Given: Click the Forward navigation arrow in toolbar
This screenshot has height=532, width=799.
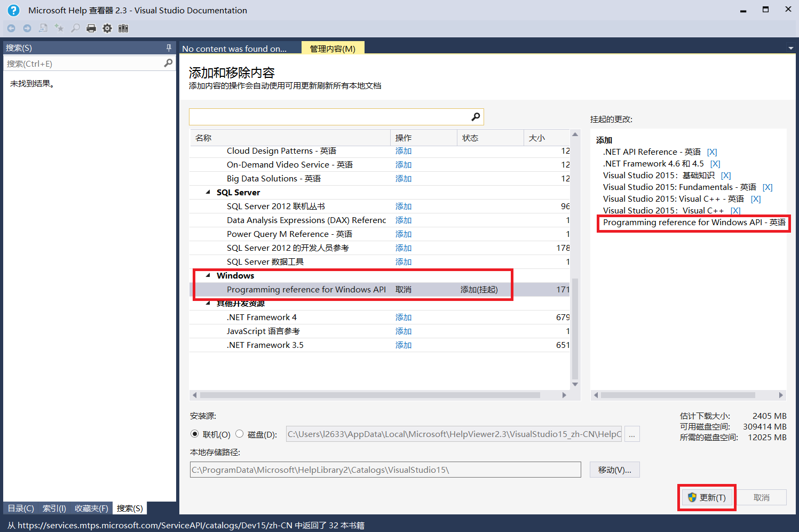Looking at the screenshot, I should click(27, 28).
